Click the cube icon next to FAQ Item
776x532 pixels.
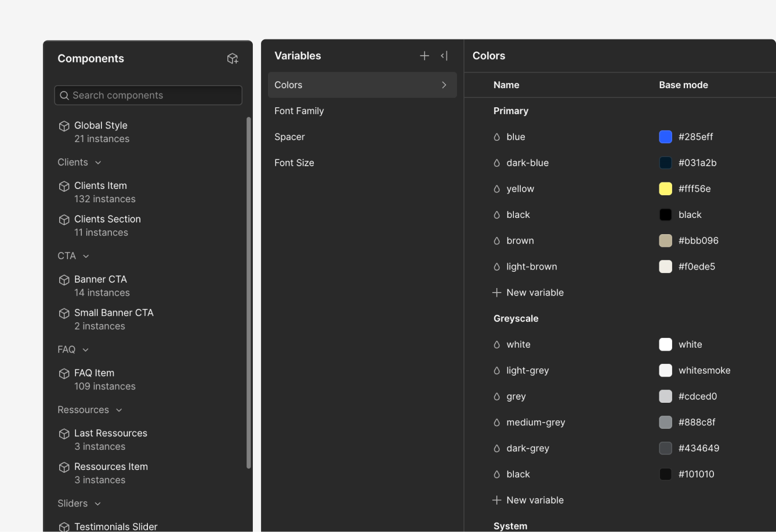point(64,374)
